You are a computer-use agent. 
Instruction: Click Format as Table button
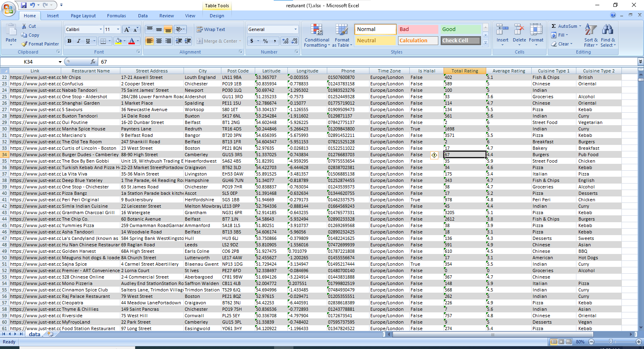pyautogui.click(x=342, y=35)
